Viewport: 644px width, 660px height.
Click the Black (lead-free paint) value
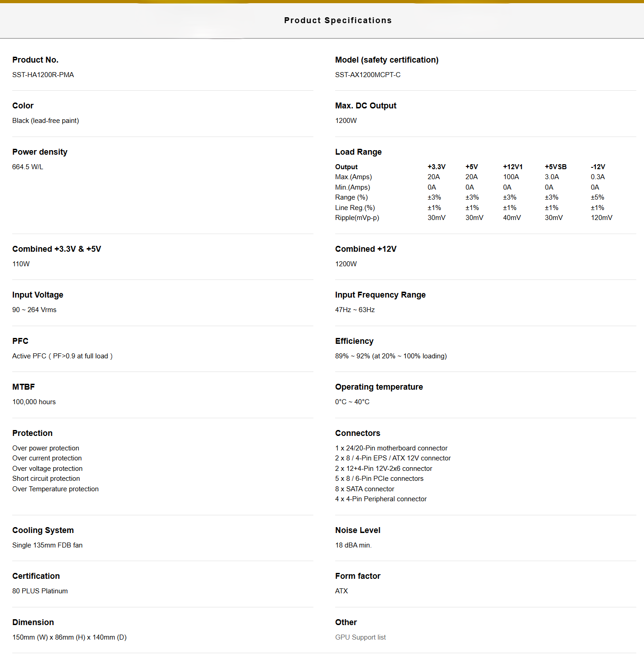[x=46, y=121]
